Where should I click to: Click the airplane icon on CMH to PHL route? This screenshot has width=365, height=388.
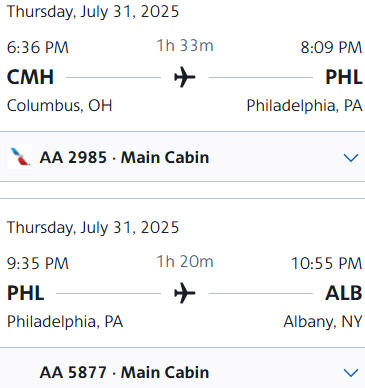[185, 77]
